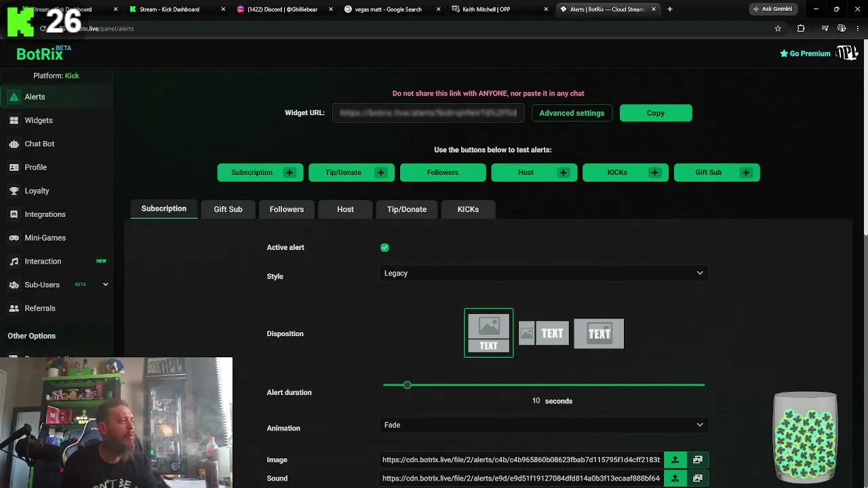The height and width of the screenshot is (488, 868).
Task: Click the Integrations icon in the sidebar
Action: (14, 214)
